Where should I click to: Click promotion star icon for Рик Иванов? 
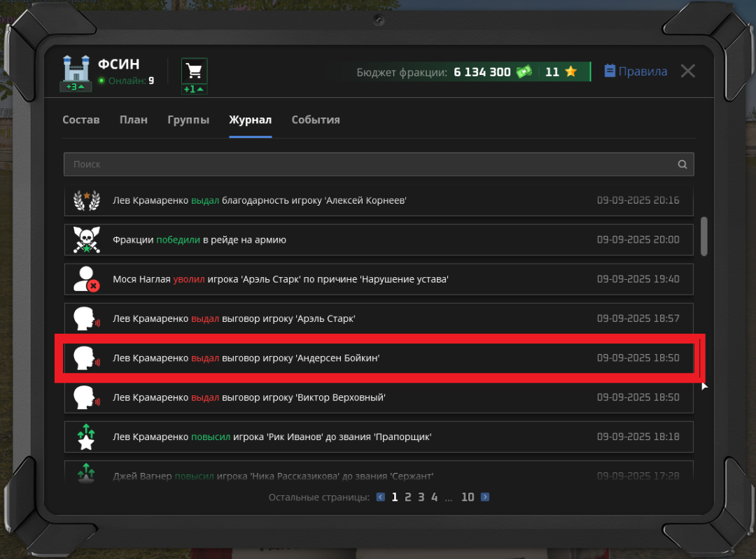pyautogui.click(x=87, y=437)
